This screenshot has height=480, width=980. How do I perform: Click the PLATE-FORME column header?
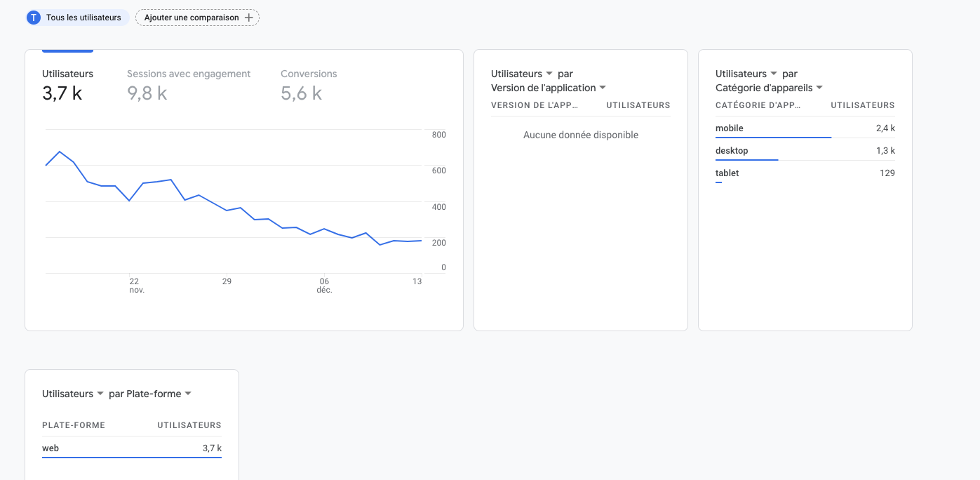[x=74, y=425]
